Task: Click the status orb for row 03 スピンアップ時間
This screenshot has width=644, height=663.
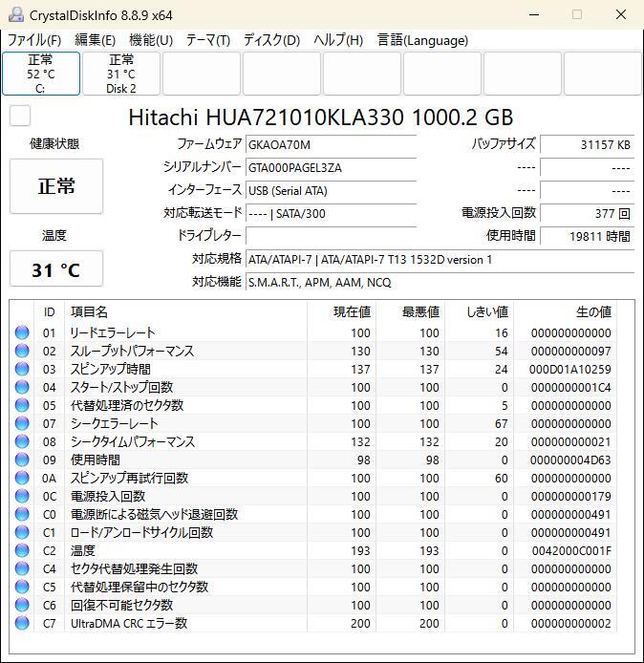Action: click(22, 369)
